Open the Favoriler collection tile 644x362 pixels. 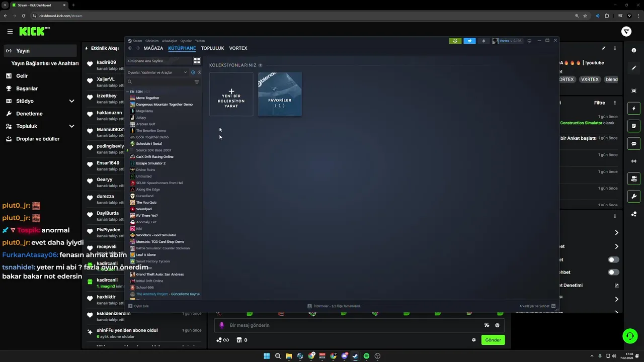280,94
